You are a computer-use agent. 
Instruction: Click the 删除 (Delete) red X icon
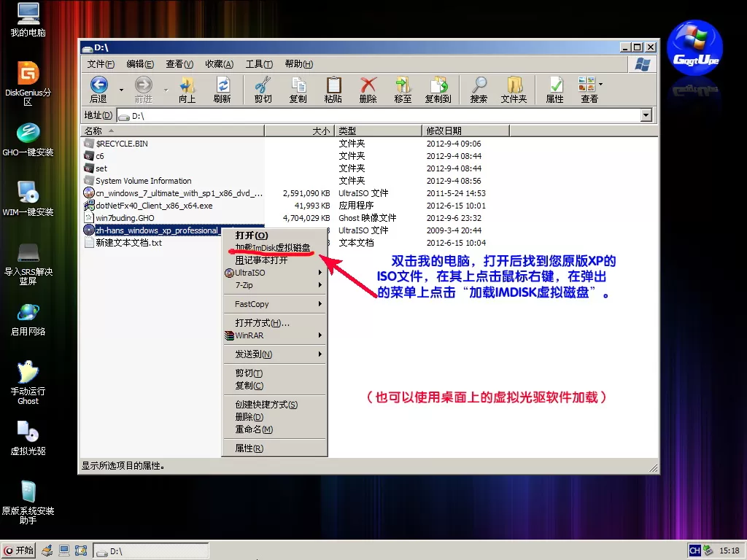[368, 90]
